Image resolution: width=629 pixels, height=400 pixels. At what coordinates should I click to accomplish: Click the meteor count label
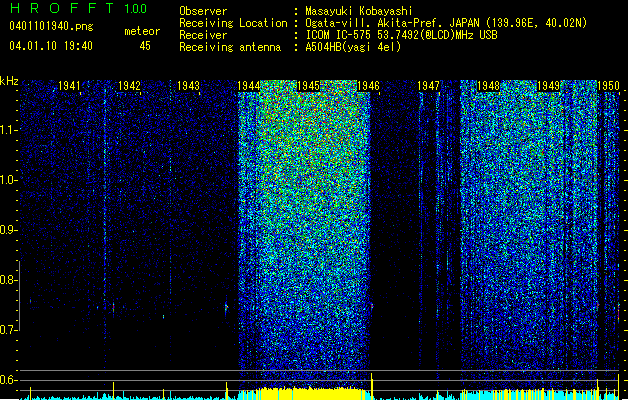(142, 31)
